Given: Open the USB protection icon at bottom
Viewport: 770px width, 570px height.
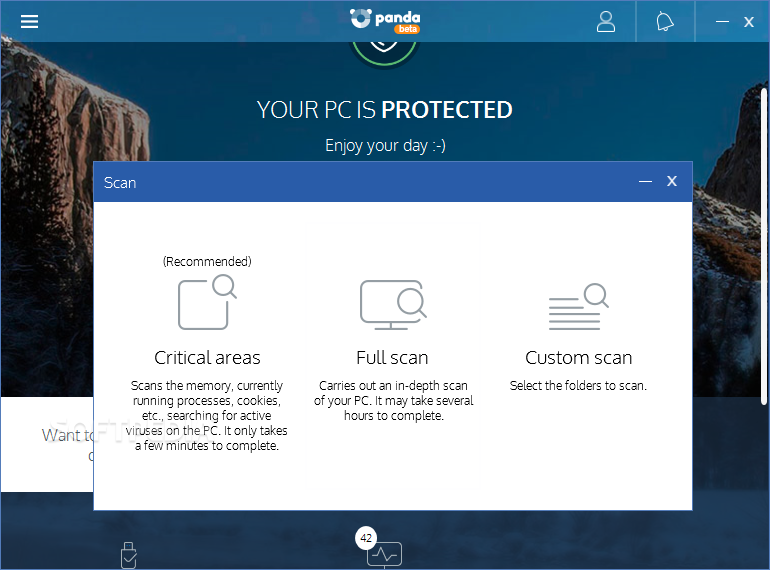Looking at the screenshot, I should [129, 555].
